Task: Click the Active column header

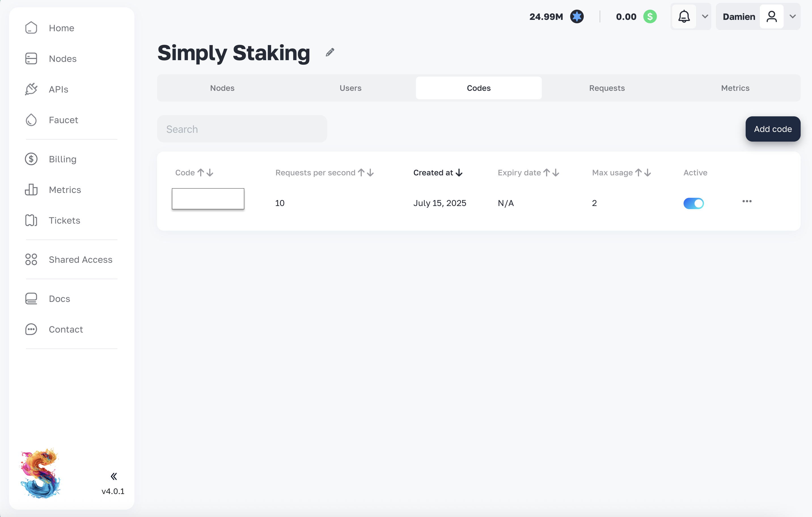Action: (x=695, y=173)
